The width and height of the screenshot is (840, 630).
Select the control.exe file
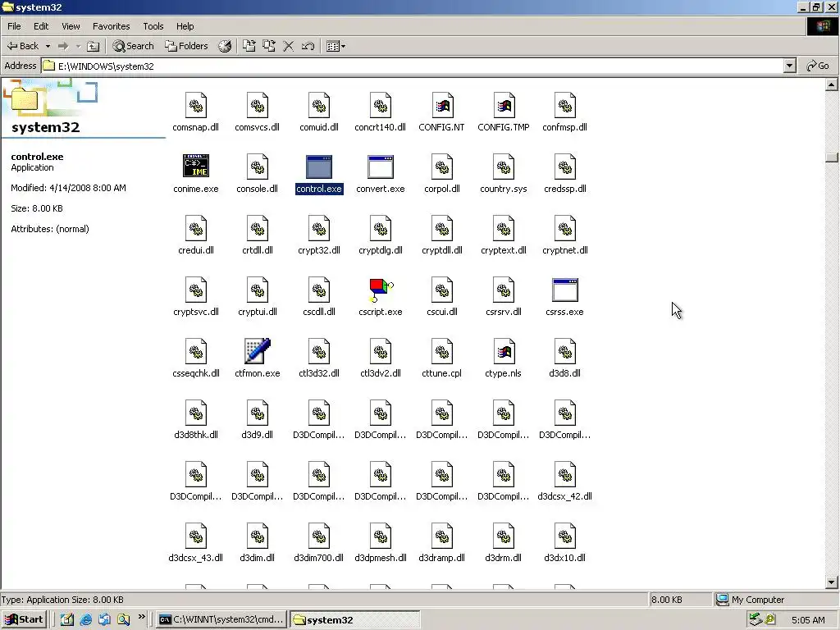click(319, 174)
